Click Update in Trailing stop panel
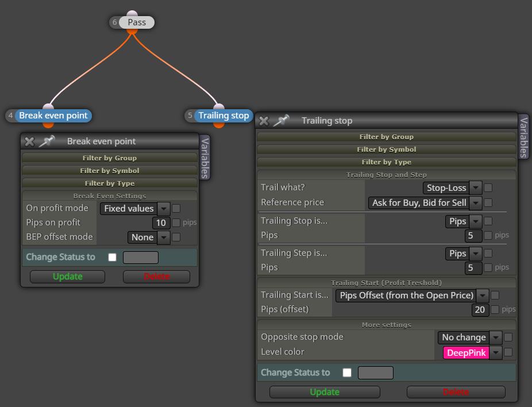The image size is (532, 407). [x=325, y=392]
